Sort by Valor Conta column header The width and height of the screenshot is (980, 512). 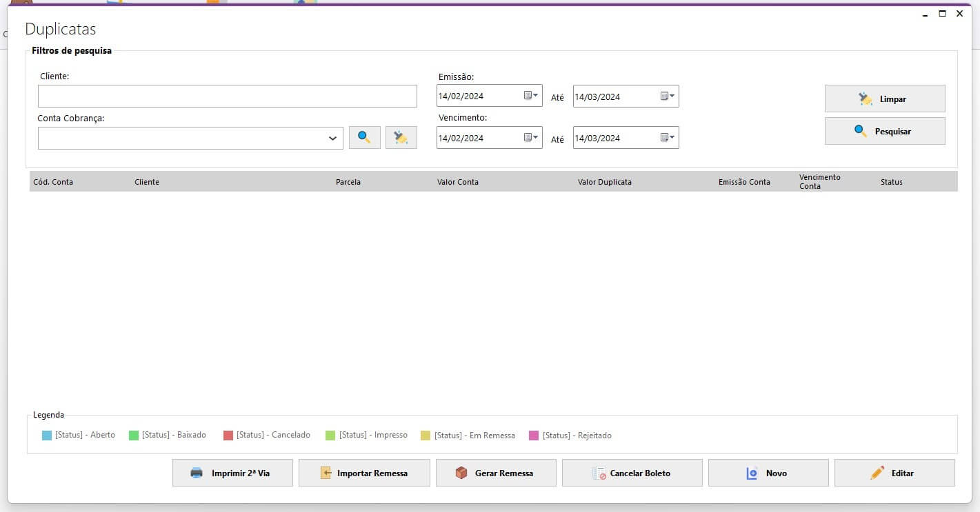458,182
